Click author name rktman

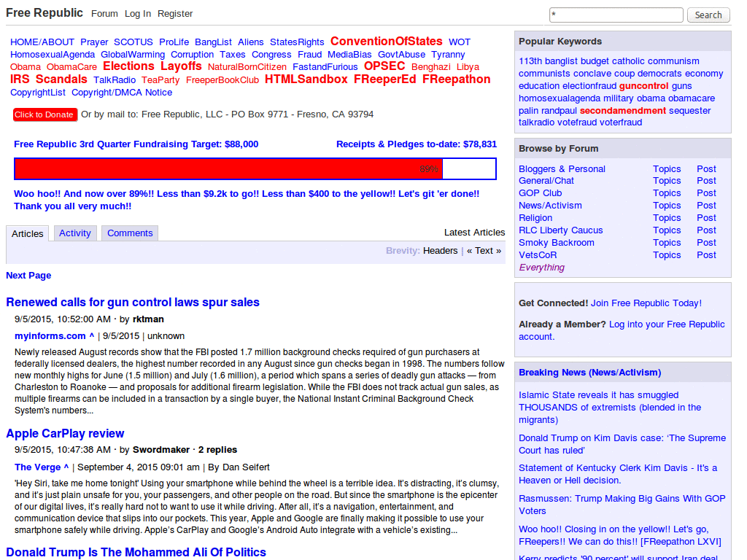(148, 319)
